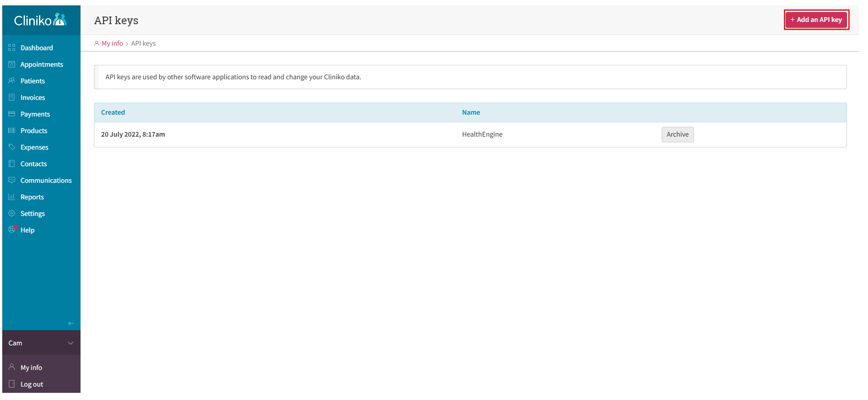868x400 pixels.
Task: Click the Appointments calendar icon
Action: [x=12, y=65]
